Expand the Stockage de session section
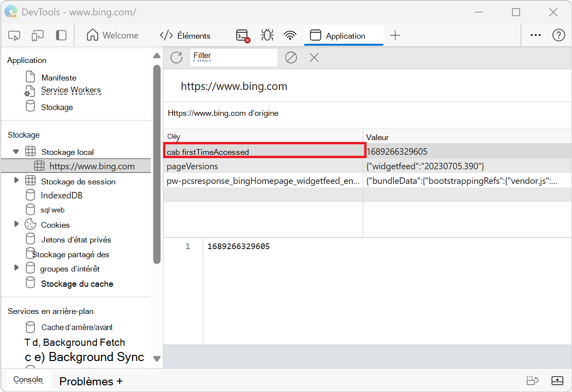 [x=16, y=181]
